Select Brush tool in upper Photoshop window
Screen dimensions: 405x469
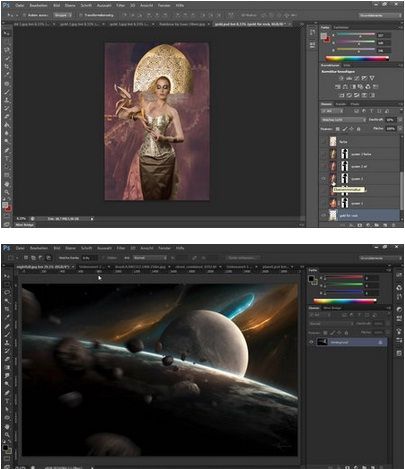click(x=7, y=91)
